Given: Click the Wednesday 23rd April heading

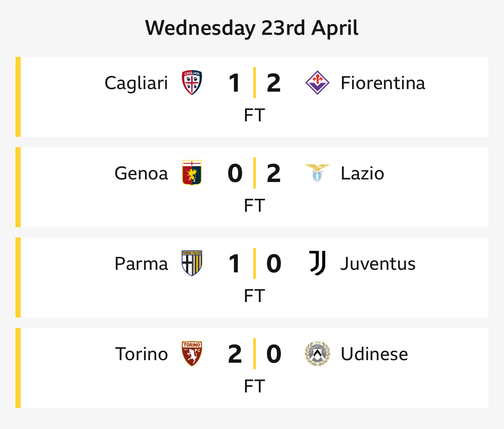Looking at the screenshot, I should click(252, 28).
